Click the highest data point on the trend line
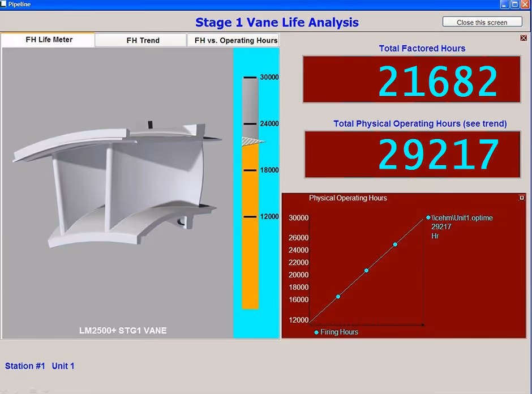Image resolution: width=532 pixels, height=394 pixels. click(395, 245)
